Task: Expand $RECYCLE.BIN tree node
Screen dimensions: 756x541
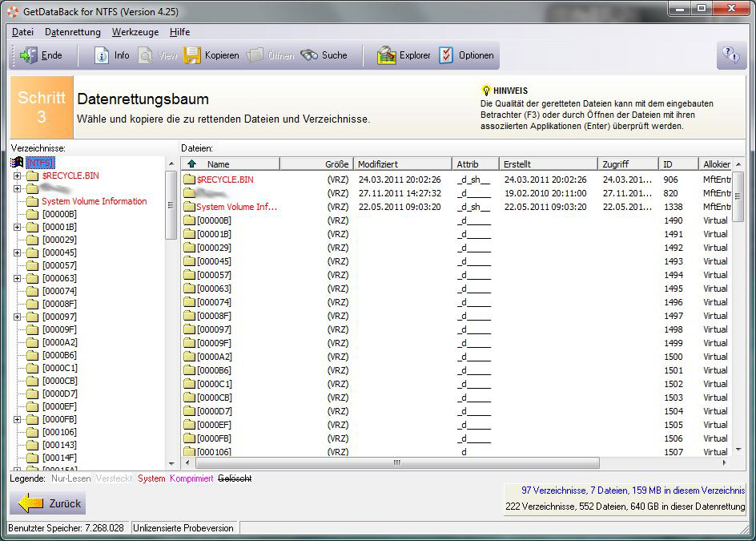Action: (x=18, y=176)
